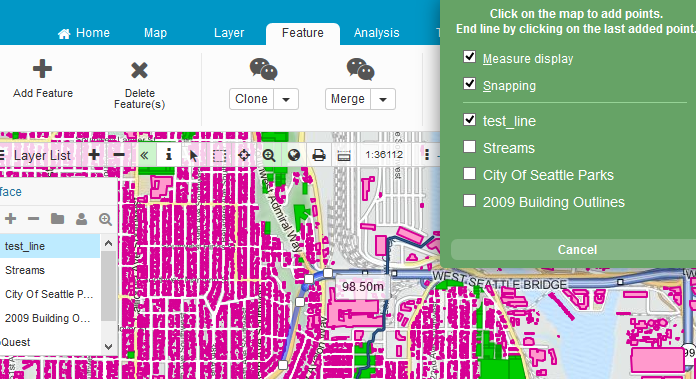Collapse toolbar with double-chevron arrow
This screenshot has height=379, width=696.
[x=144, y=155]
